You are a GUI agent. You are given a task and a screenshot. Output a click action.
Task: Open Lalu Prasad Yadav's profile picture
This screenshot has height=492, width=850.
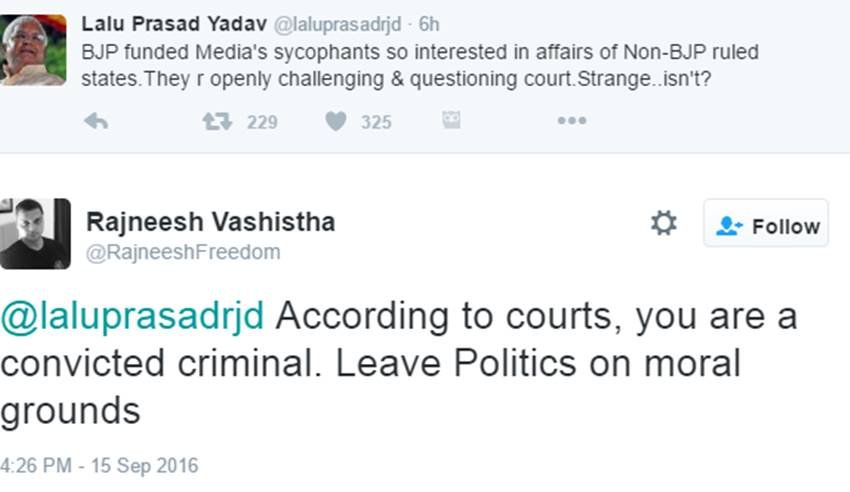pos(32,50)
